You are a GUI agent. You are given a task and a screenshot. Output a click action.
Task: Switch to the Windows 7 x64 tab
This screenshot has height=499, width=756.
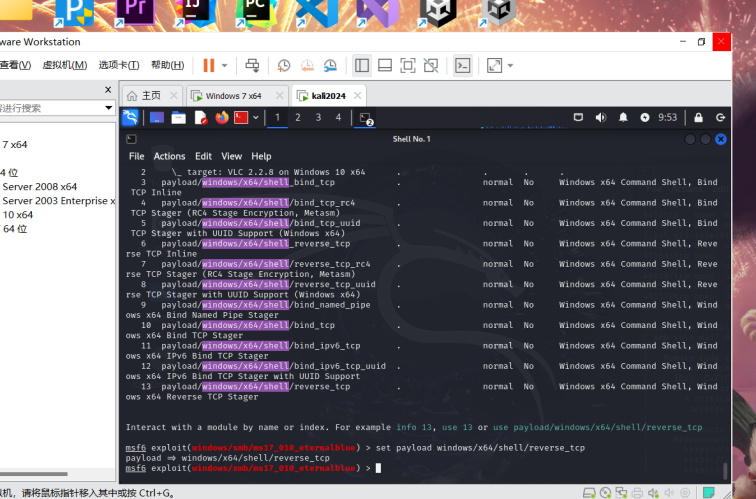point(232,96)
